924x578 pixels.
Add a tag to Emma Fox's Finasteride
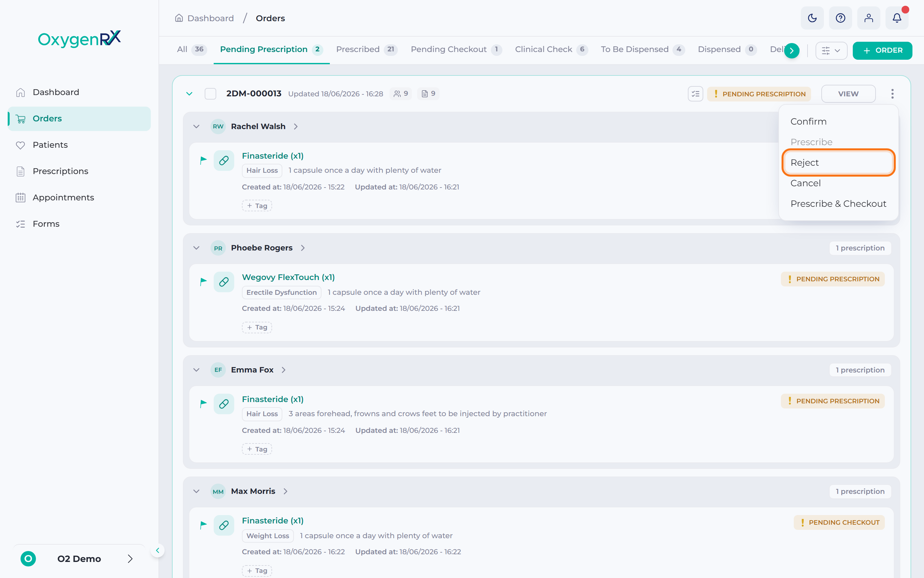click(x=257, y=449)
